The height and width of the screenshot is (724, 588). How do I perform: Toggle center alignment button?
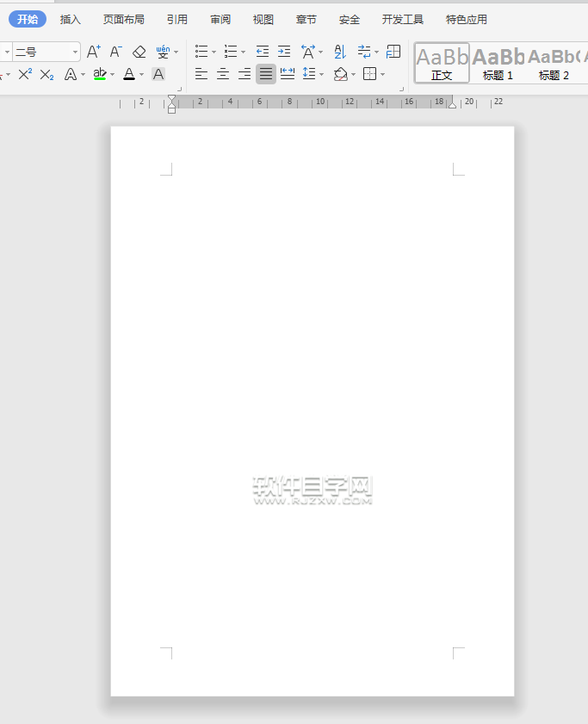pos(223,74)
